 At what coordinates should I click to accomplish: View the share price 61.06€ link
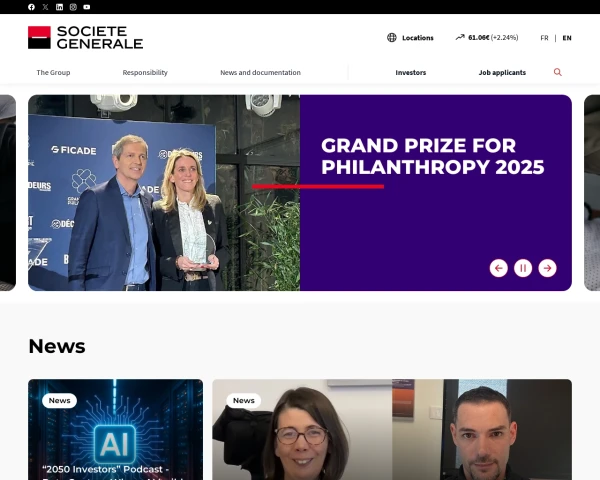(x=487, y=38)
